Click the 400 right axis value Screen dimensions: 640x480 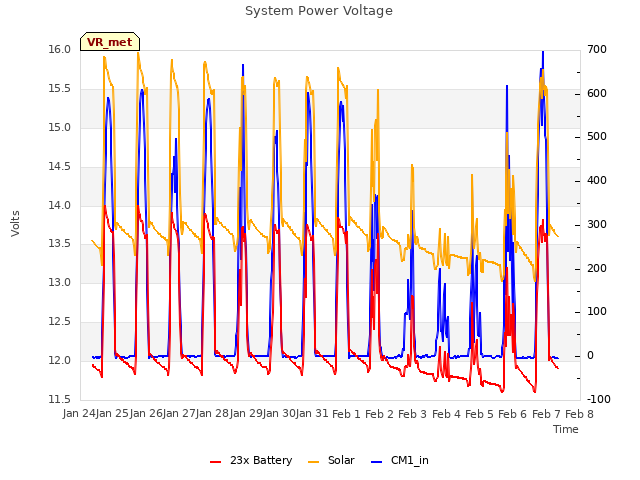(x=597, y=180)
